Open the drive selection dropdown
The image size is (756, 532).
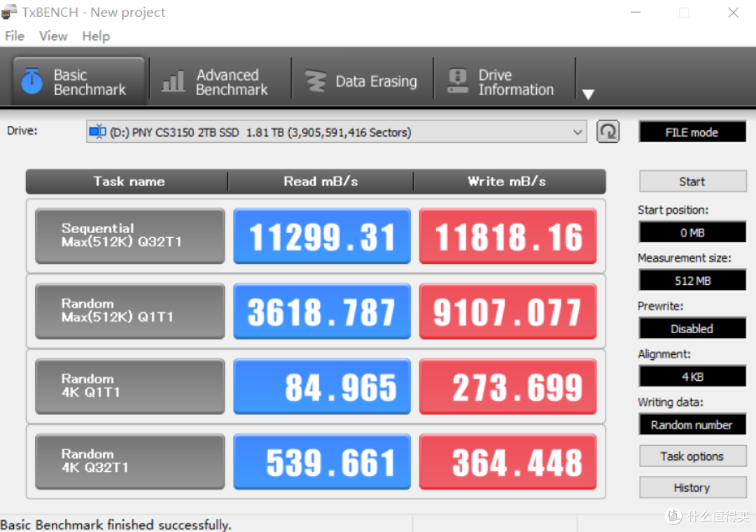pyautogui.click(x=577, y=132)
